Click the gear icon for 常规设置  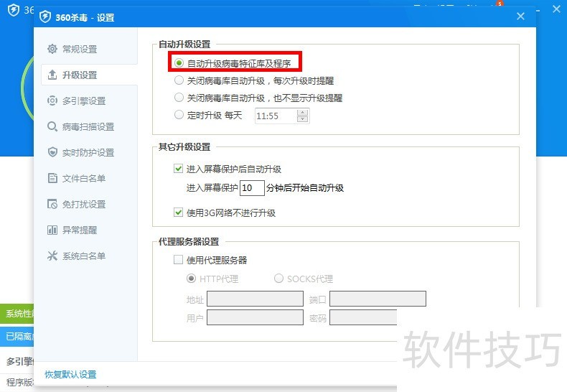pos(52,49)
